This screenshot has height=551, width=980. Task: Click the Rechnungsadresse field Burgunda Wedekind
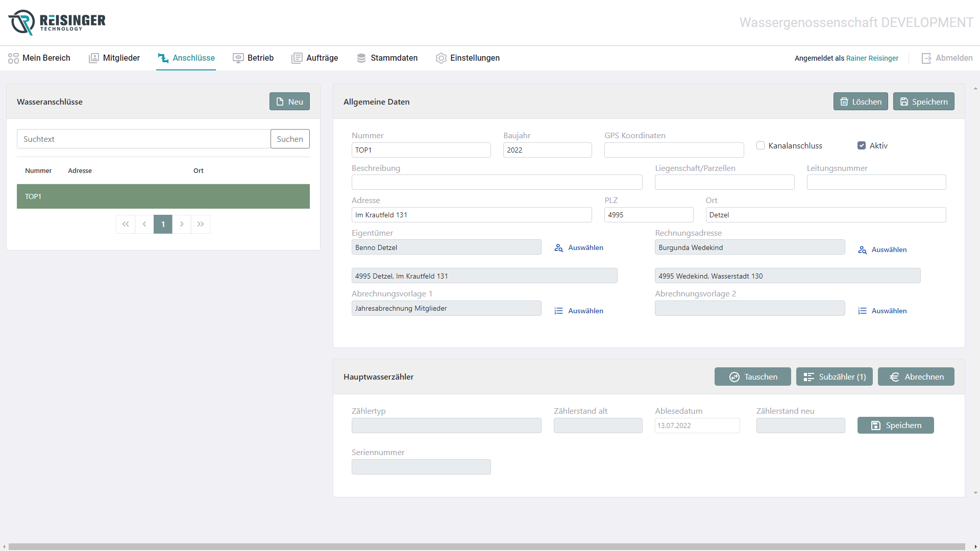(750, 247)
